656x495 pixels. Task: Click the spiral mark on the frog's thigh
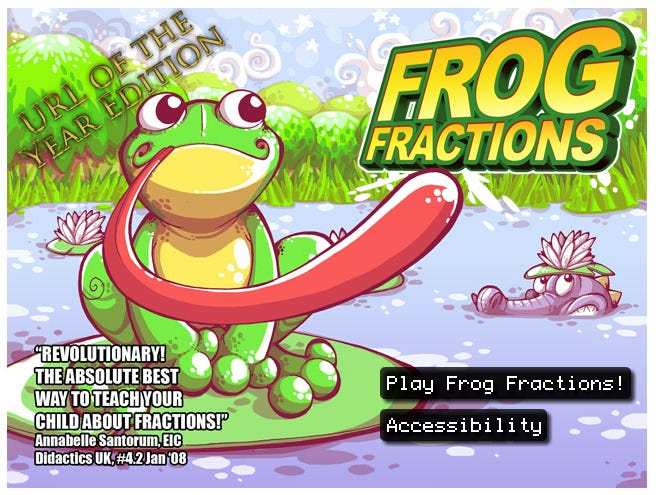(97, 287)
